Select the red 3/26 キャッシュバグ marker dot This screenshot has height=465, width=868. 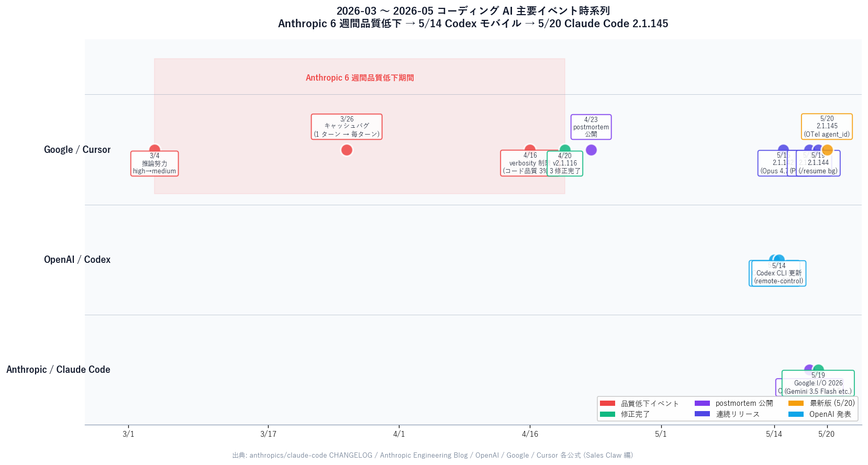click(347, 150)
